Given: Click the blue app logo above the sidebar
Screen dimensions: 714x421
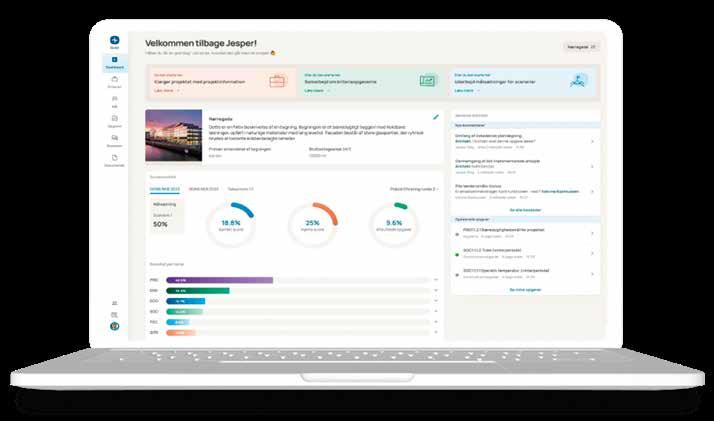Looking at the screenshot, I should pyautogui.click(x=114, y=40).
